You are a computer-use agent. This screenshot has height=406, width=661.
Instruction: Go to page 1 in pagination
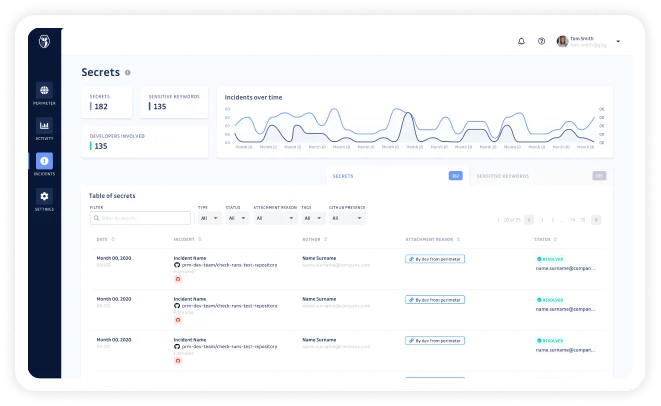tap(542, 220)
